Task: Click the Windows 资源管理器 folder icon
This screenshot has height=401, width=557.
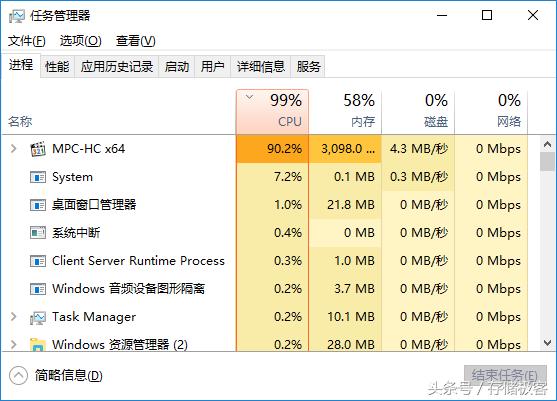Action: (38, 345)
